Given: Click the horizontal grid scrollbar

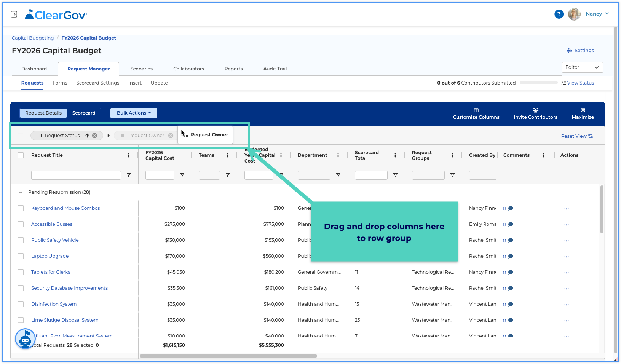Looking at the screenshot, I should [x=228, y=356].
